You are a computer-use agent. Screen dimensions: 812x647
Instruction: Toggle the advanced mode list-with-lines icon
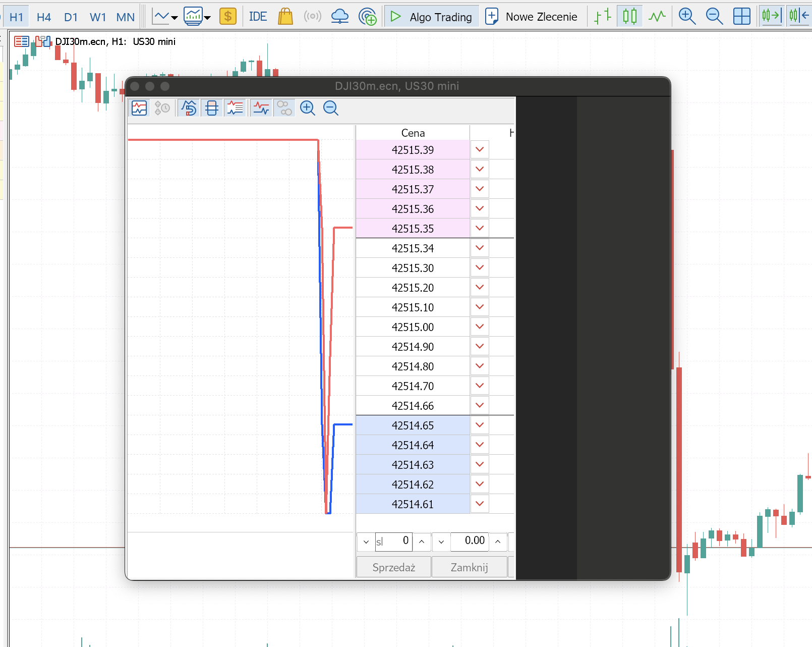(235, 108)
